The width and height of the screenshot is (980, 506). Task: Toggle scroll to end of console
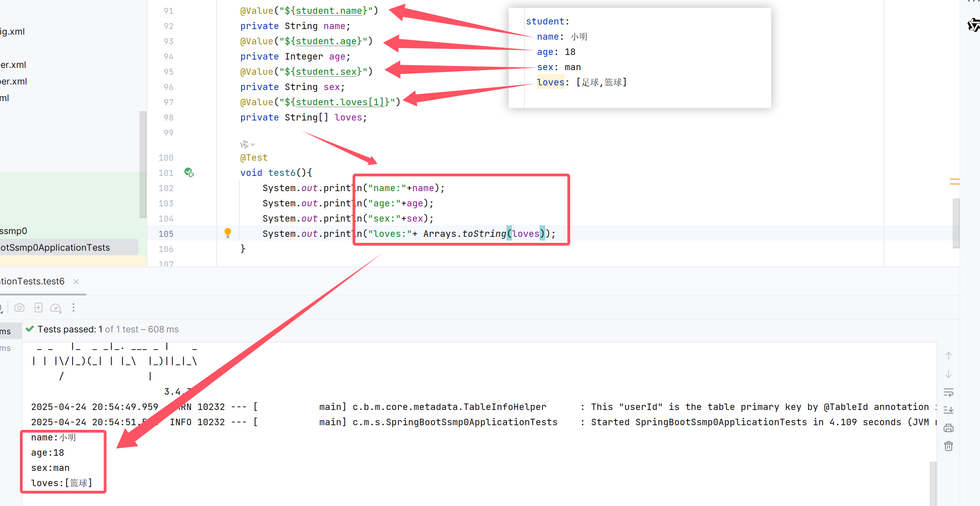coord(949,410)
